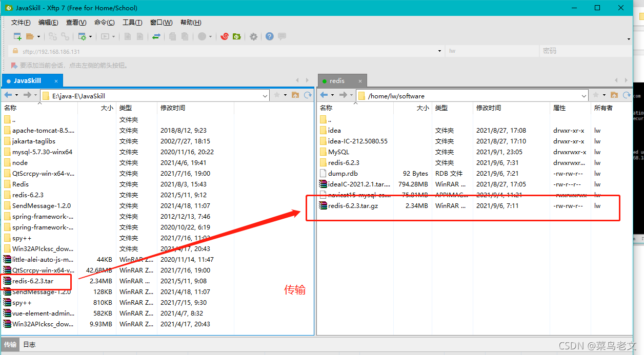Go to home folder in local pane
Image resolution: width=644 pixels, height=355 pixels.
(295, 95)
